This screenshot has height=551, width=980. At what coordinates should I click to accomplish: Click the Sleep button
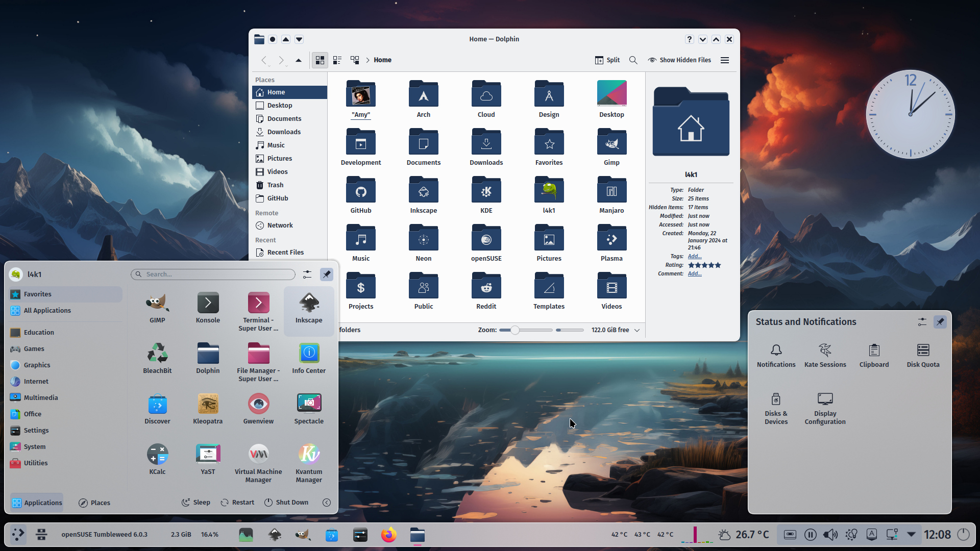[196, 503]
